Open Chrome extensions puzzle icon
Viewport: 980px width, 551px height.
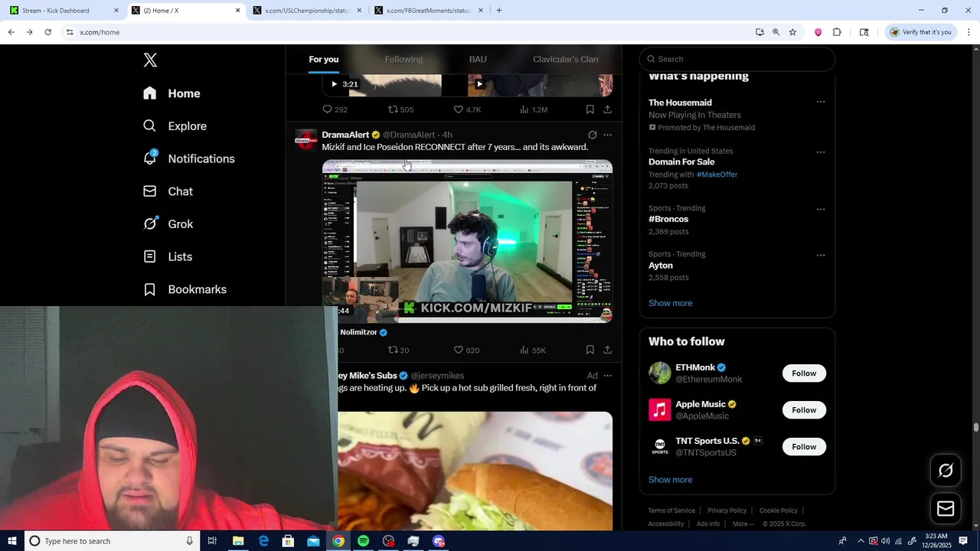[x=837, y=32]
